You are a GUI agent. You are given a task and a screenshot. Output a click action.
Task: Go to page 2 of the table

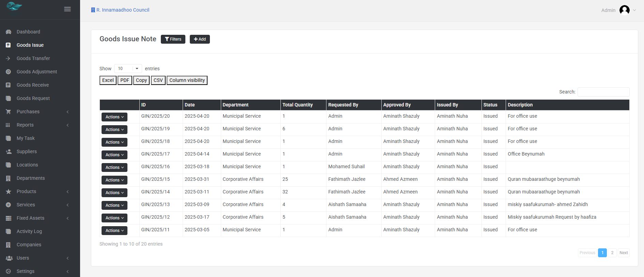click(x=612, y=253)
